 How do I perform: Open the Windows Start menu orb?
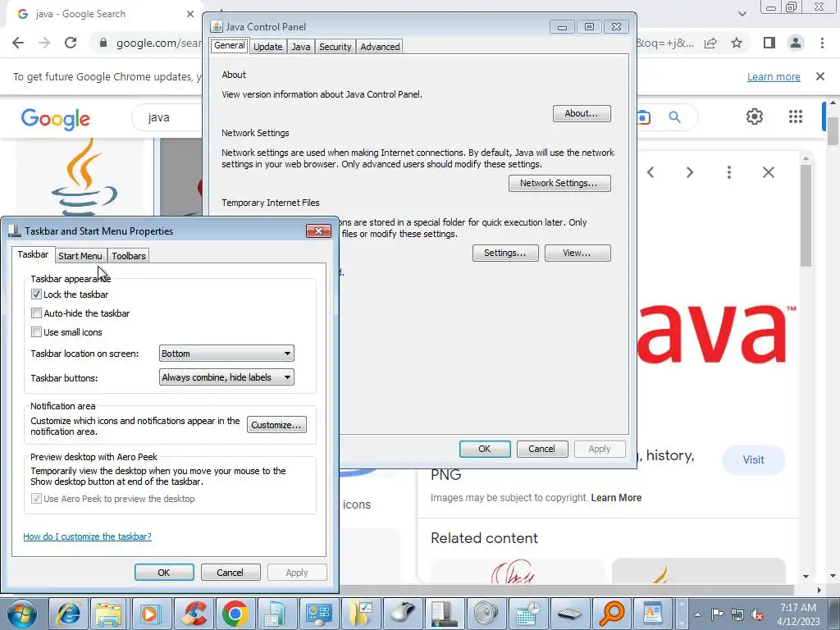22,614
